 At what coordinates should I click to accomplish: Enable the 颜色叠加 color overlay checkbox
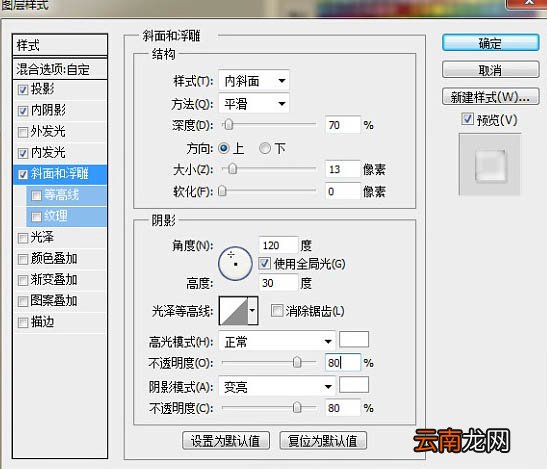(x=23, y=259)
